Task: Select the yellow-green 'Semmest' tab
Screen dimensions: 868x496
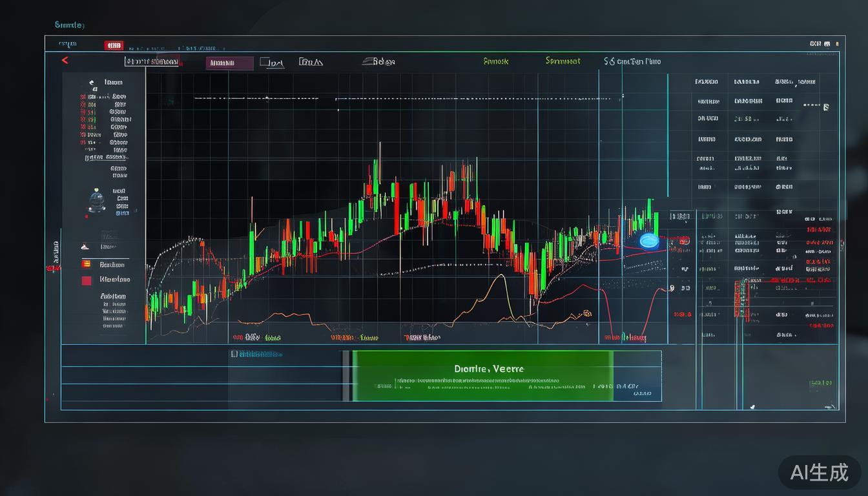Action: (563, 61)
